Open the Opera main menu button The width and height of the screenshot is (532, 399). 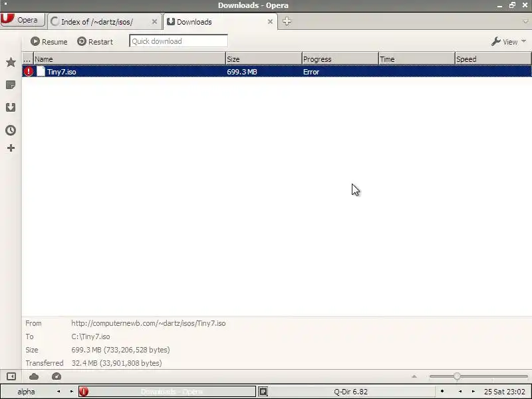23,20
